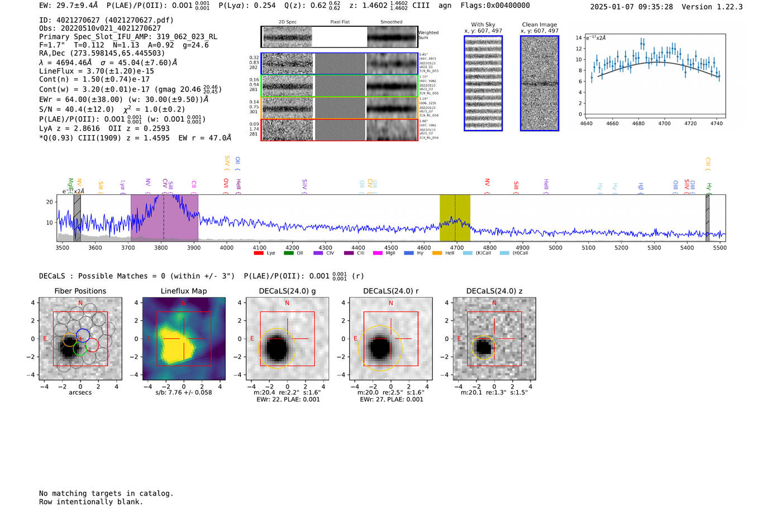782x532 pixels.
Task: Click the 'Weighted Sum' label
Action: (428, 35)
